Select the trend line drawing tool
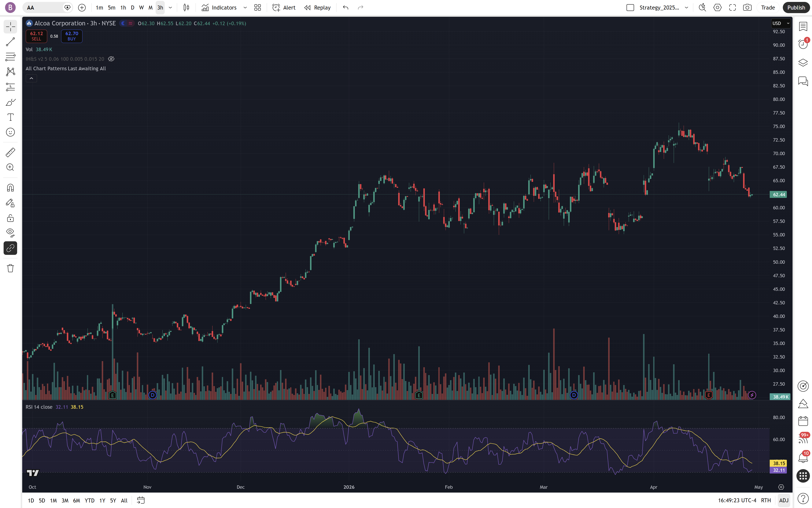 point(10,42)
